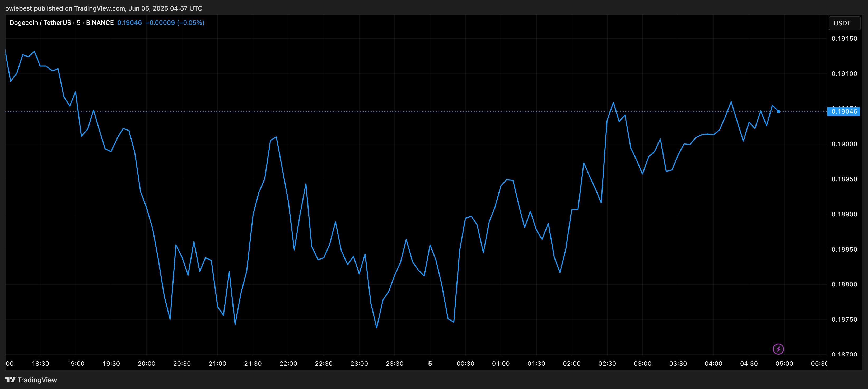Click the TradingView text in footer
The height and width of the screenshot is (389, 868).
pos(37,380)
